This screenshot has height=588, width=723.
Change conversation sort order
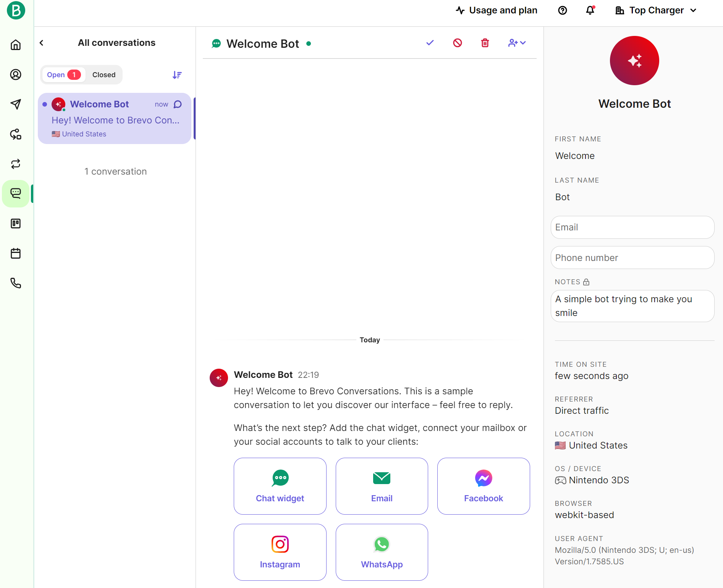pos(177,75)
